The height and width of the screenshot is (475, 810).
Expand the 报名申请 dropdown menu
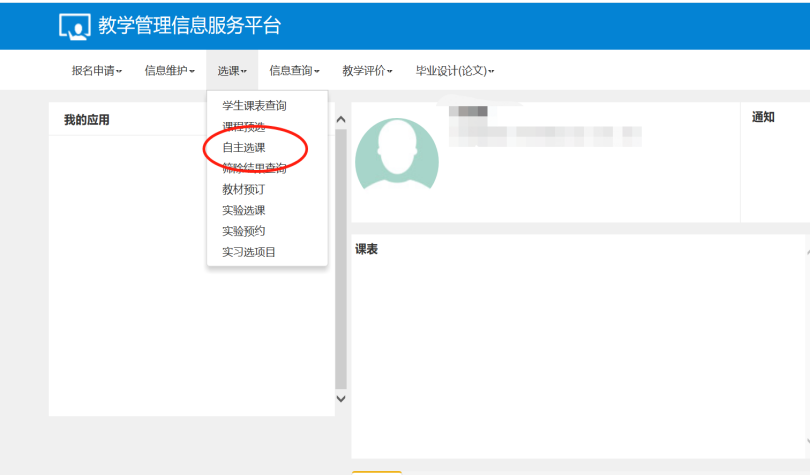click(x=96, y=70)
